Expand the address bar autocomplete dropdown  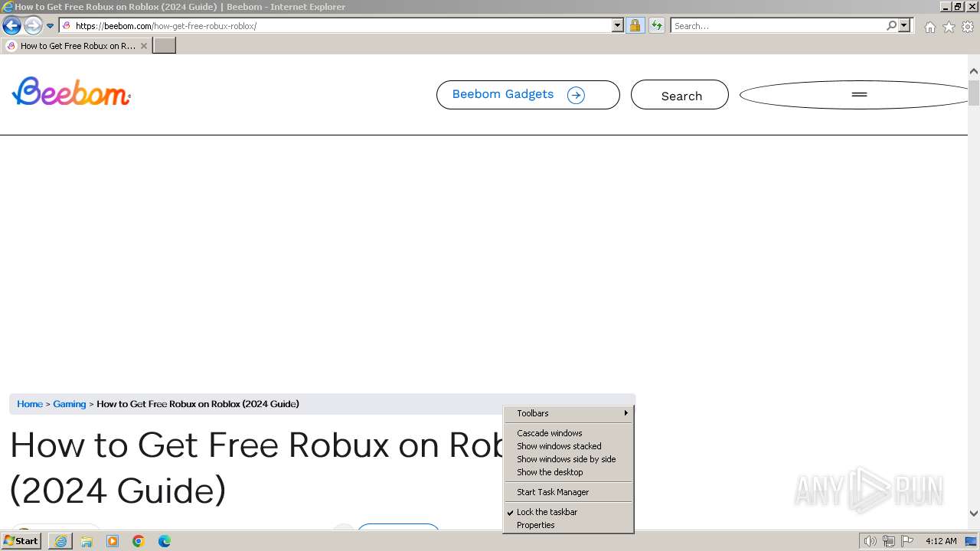(618, 25)
